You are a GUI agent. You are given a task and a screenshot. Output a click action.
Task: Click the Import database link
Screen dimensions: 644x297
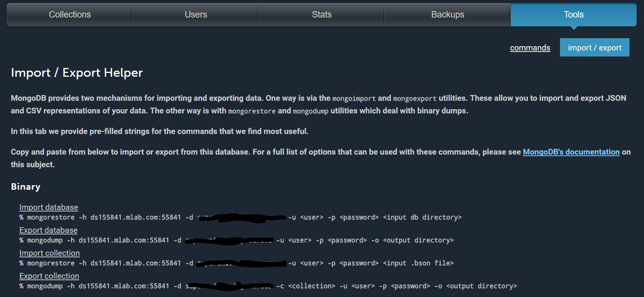(x=49, y=207)
